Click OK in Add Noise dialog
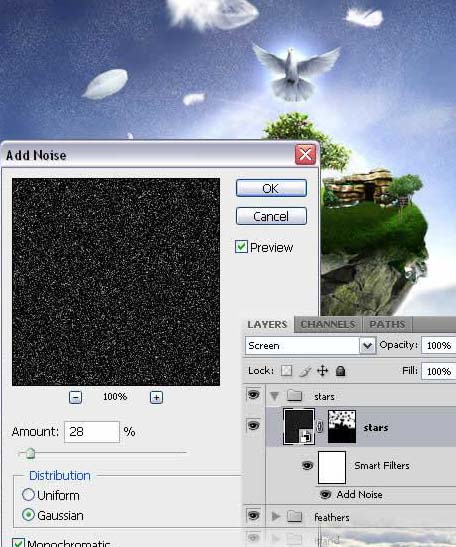The image size is (456, 547). tap(271, 188)
